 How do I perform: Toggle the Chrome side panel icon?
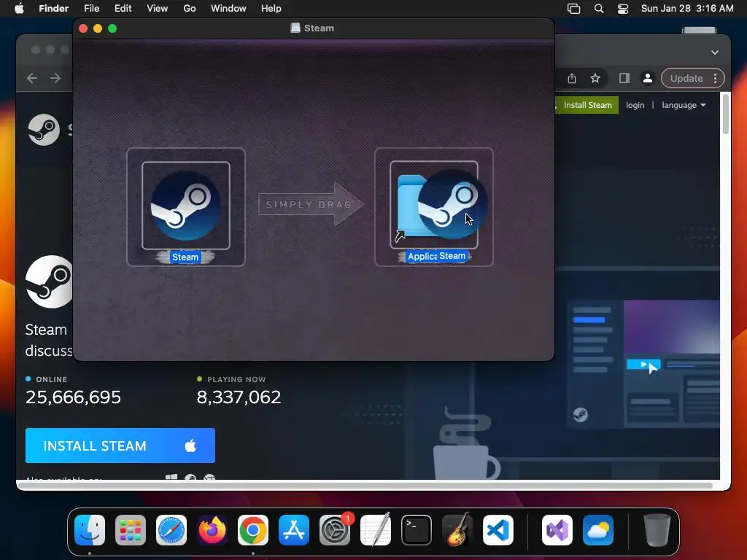click(624, 78)
